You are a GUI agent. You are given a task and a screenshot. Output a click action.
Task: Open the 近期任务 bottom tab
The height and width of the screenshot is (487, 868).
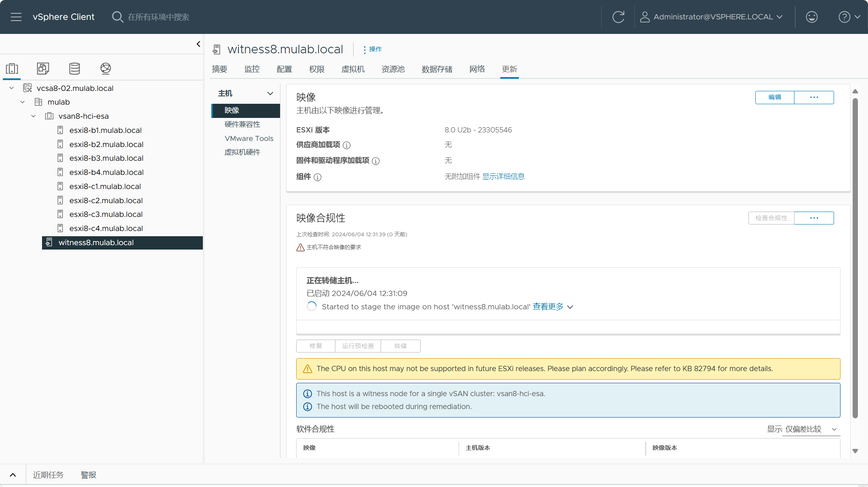(x=48, y=475)
